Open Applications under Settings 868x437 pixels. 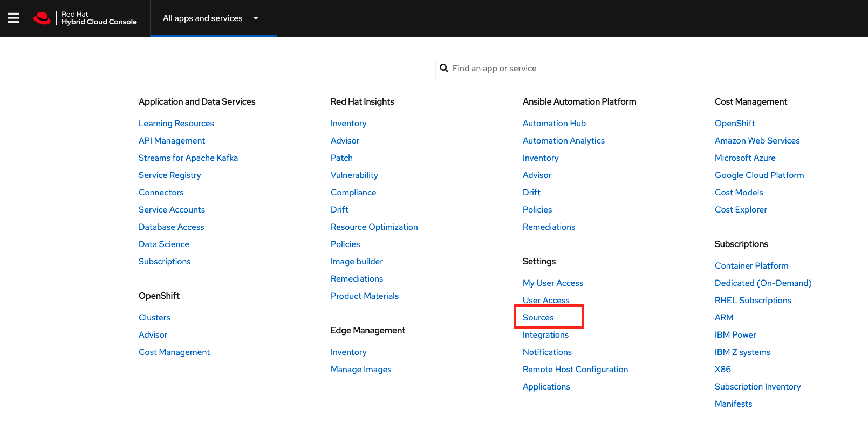pos(546,387)
